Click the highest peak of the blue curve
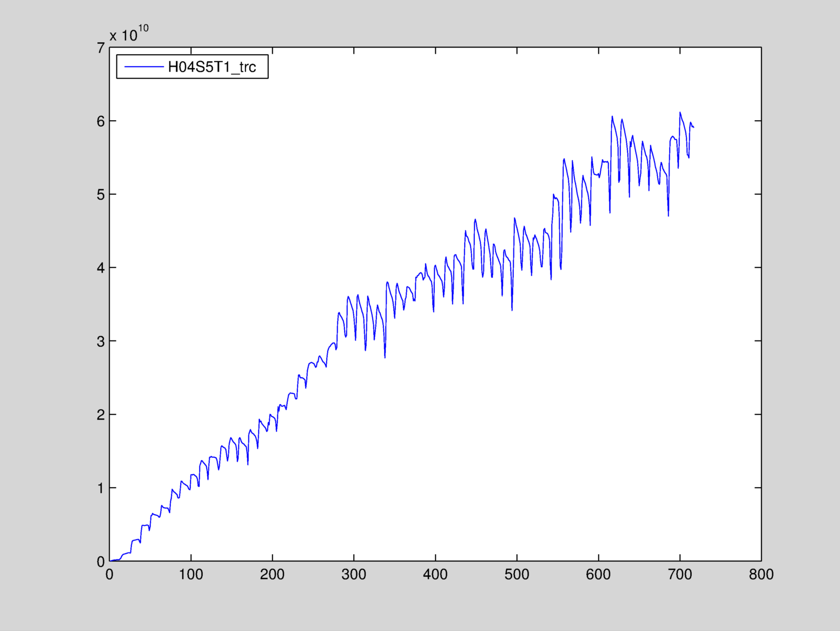 (680, 113)
